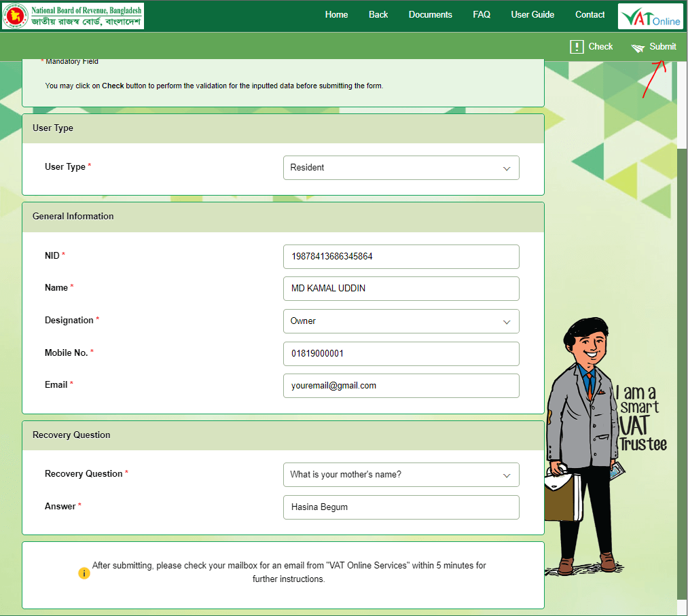688x616 pixels.
Task: Open the User Guide link
Action: 532,15
